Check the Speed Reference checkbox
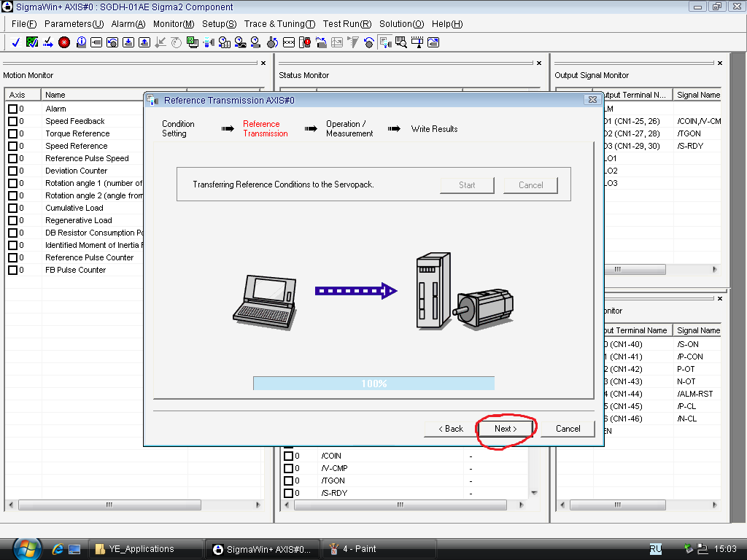The height and width of the screenshot is (560, 747). [x=13, y=146]
